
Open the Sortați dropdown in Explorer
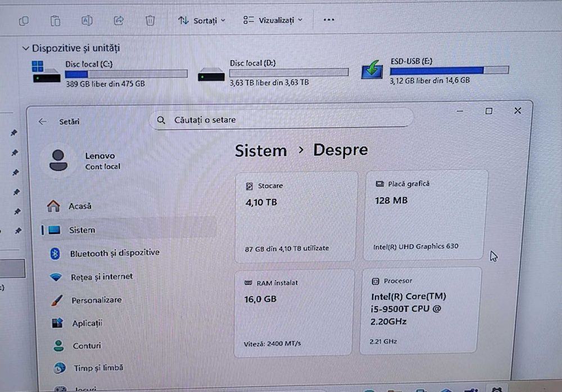pos(202,20)
